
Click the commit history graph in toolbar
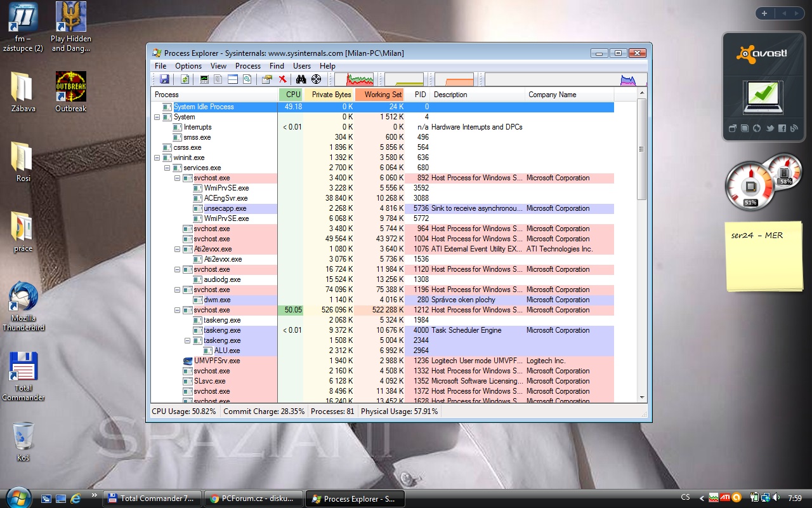click(x=404, y=79)
